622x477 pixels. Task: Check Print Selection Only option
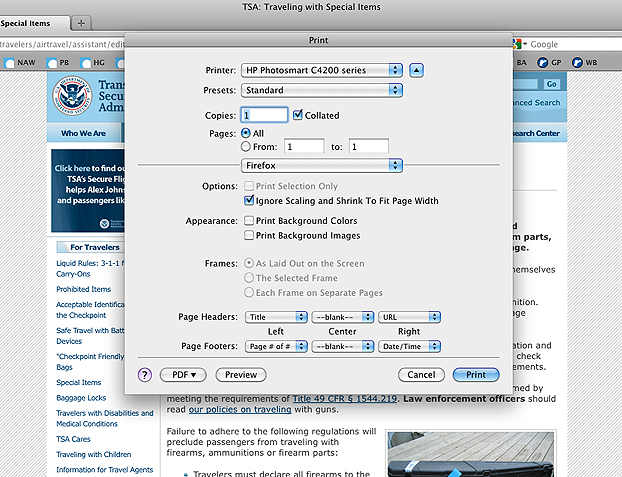pos(249,186)
